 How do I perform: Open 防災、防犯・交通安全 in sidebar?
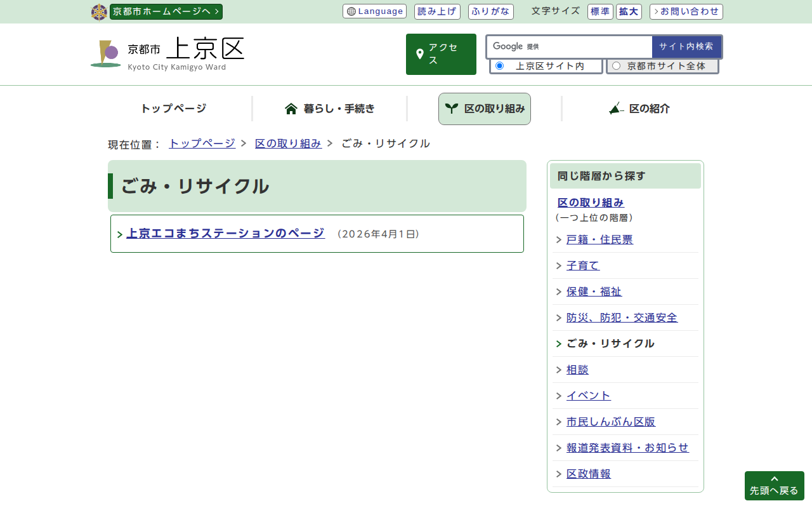pyautogui.click(x=622, y=317)
